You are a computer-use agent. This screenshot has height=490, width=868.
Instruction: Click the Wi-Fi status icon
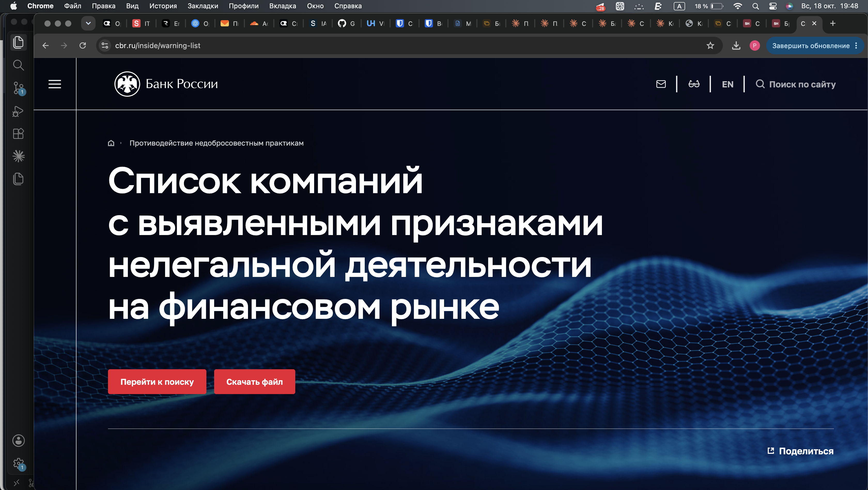738,6
